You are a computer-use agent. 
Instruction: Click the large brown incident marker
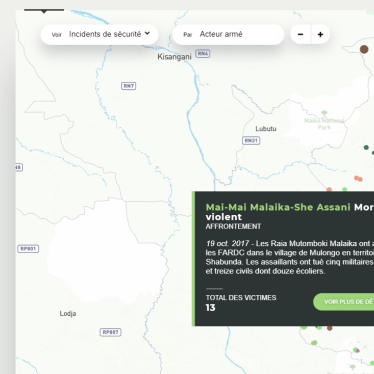[364, 49]
